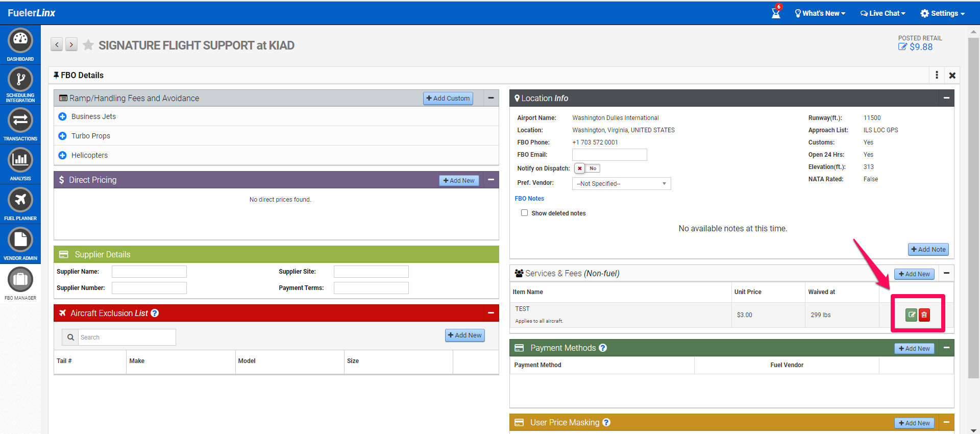Click the Aircraft Exclusion List help icon
980x434 pixels.
coord(155,313)
